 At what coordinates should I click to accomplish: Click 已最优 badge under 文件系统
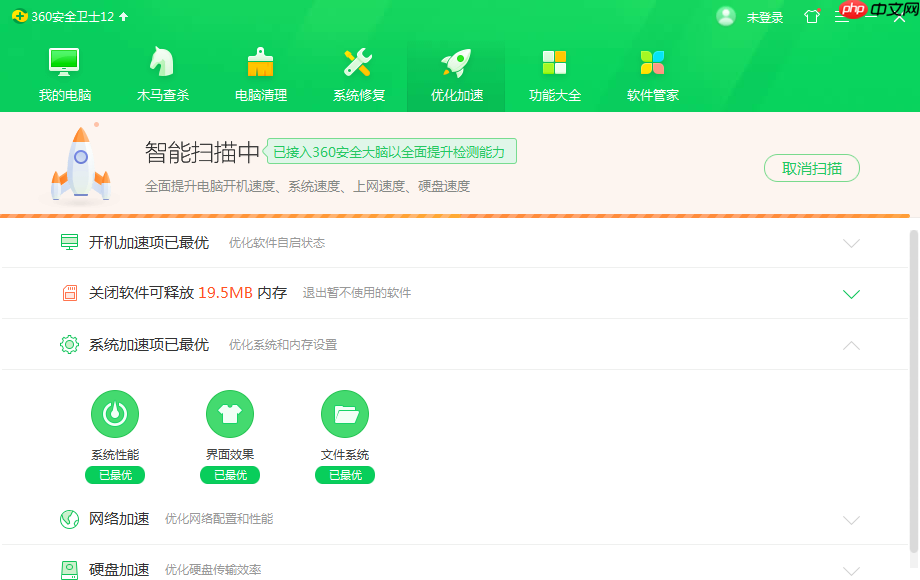[x=345, y=475]
